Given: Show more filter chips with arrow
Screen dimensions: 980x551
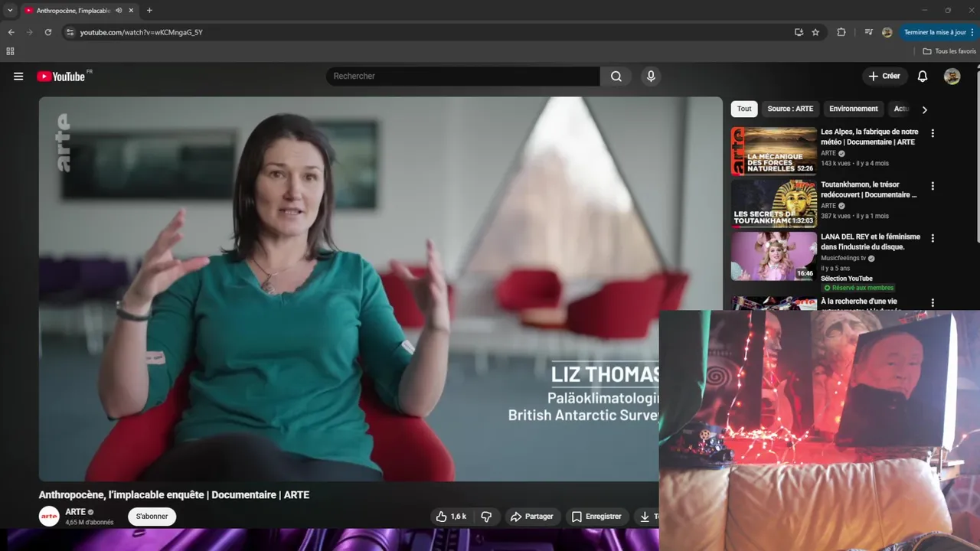Looking at the screenshot, I should tap(924, 109).
